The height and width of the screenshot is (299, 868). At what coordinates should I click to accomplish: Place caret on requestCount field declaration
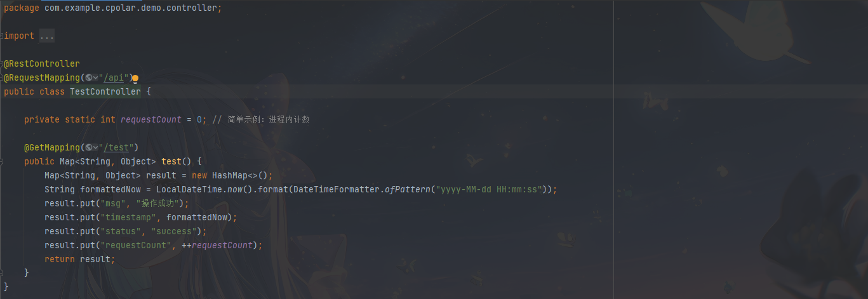[151, 120]
